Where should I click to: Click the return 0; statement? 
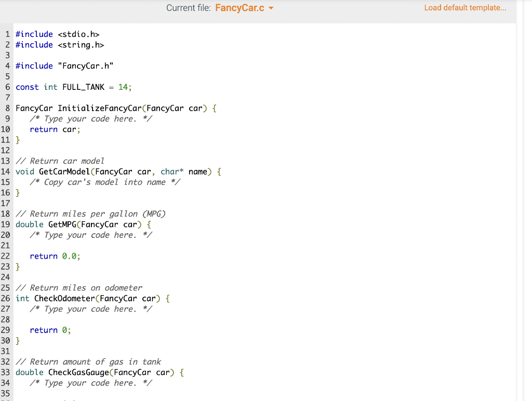click(50, 330)
